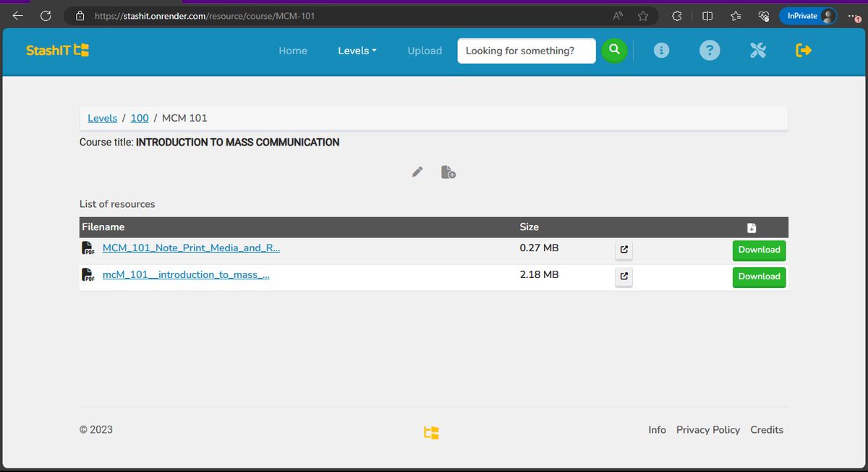This screenshot has width=868, height=472.
Task: Go back with browser back arrow
Action: [18, 16]
